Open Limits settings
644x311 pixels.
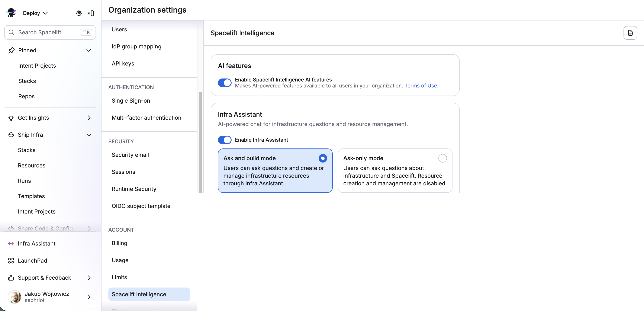click(119, 277)
